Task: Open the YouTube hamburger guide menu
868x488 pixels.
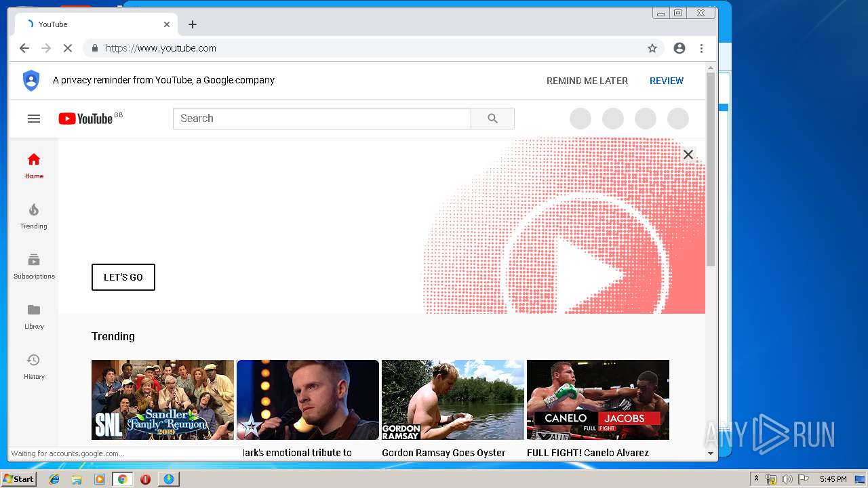Action: tap(34, 119)
